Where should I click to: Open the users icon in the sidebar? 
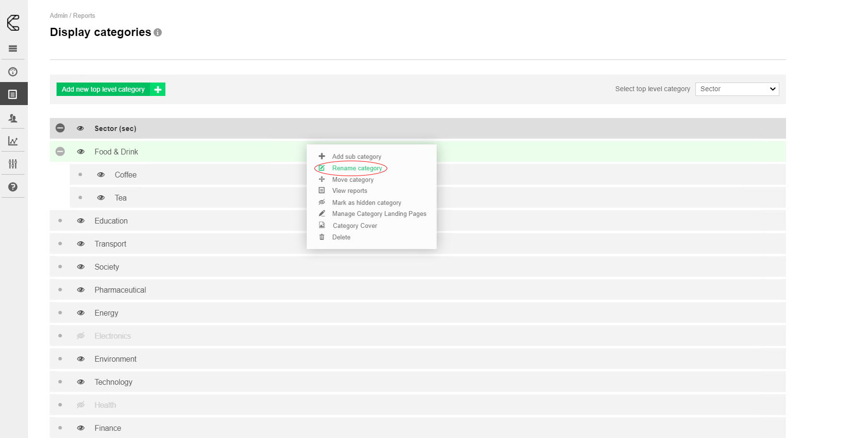(13, 118)
